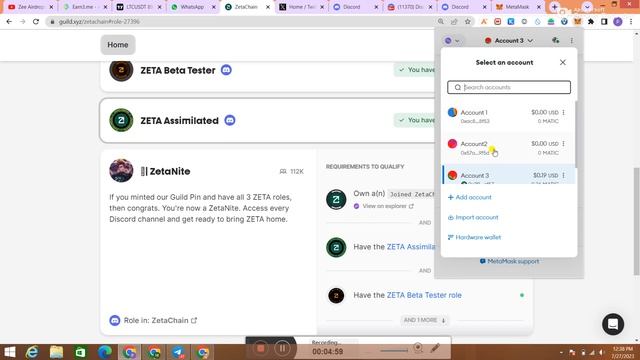Viewport: 640px width, 360px height.
Task: Expand the MetaMask network selector dropdown
Action: click(452, 40)
